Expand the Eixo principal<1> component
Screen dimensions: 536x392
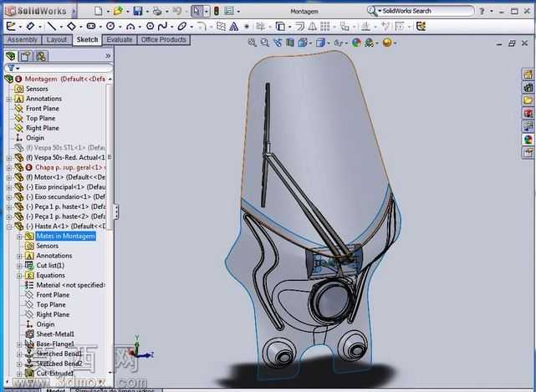[9, 187]
